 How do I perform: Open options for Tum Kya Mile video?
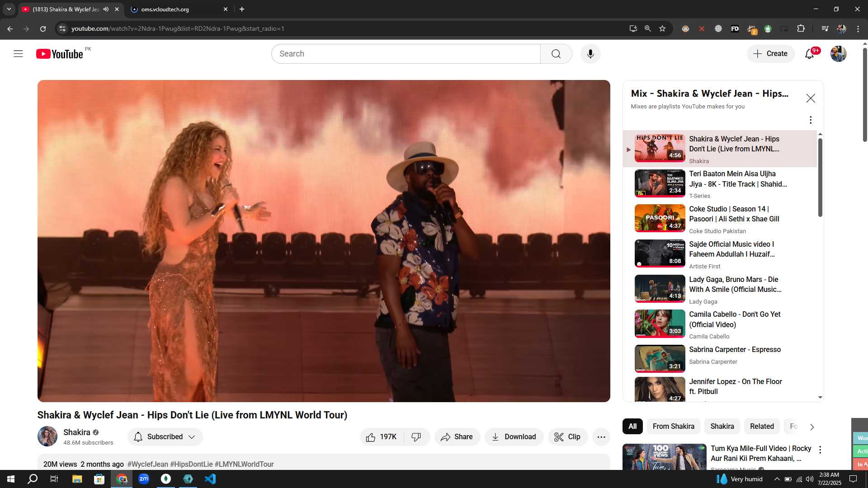click(820, 450)
